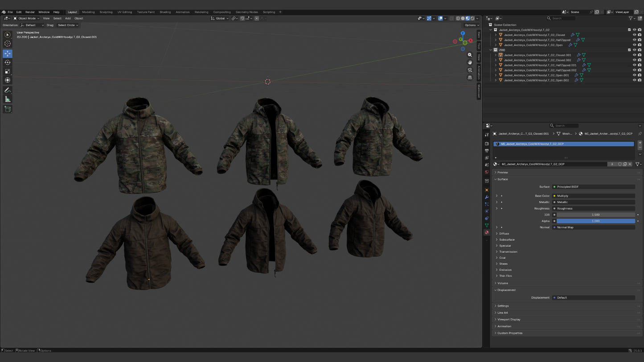Activate the Rotate tool
Screen dimensions: 644x362
tap(8, 62)
